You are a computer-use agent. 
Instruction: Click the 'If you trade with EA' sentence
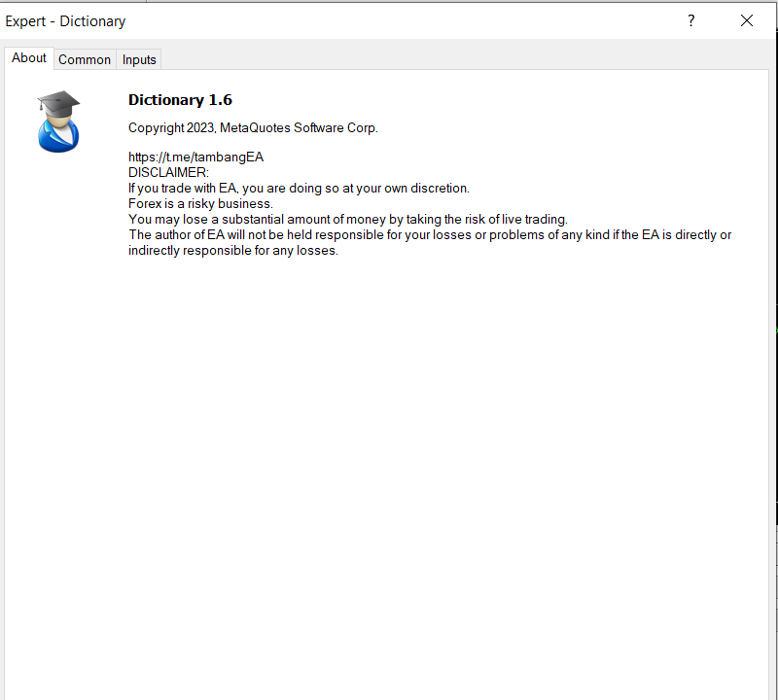pyautogui.click(x=299, y=189)
